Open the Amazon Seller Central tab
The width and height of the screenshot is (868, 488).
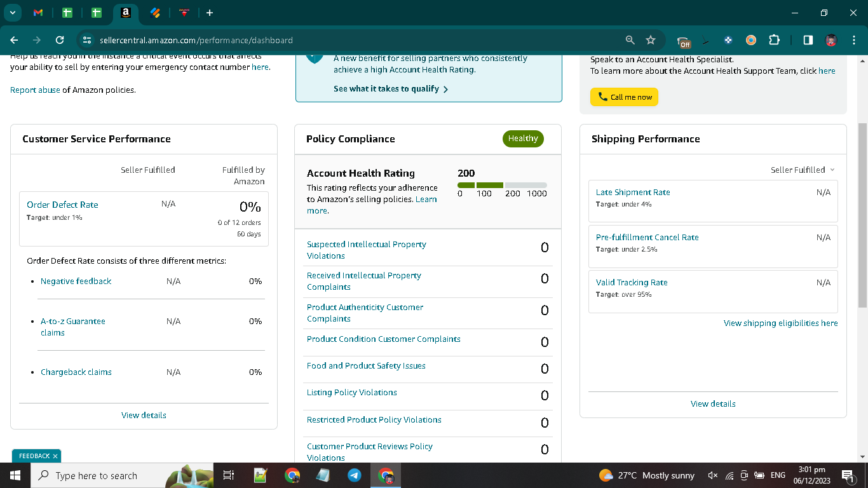tap(126, 13)
